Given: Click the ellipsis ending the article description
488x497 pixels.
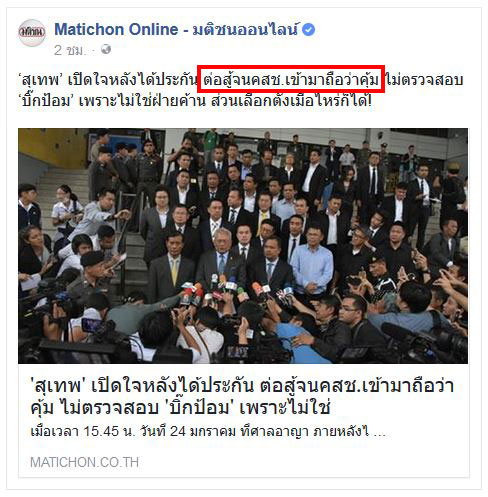Looking at the screenshot, I should pyautogui.click(x=380, y=434).
